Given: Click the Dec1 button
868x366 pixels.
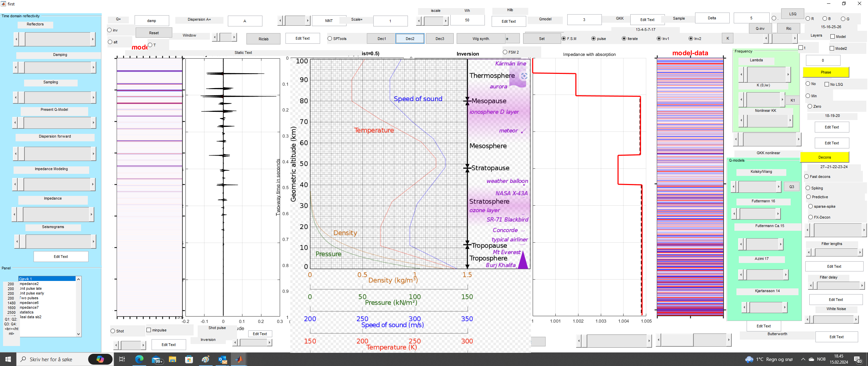Looking at the screenshot, I should pos(381,39).
